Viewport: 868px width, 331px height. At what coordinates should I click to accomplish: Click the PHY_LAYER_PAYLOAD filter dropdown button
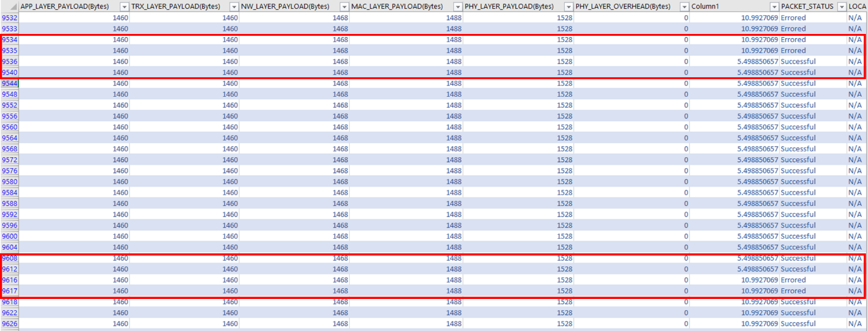coord(569,6)
